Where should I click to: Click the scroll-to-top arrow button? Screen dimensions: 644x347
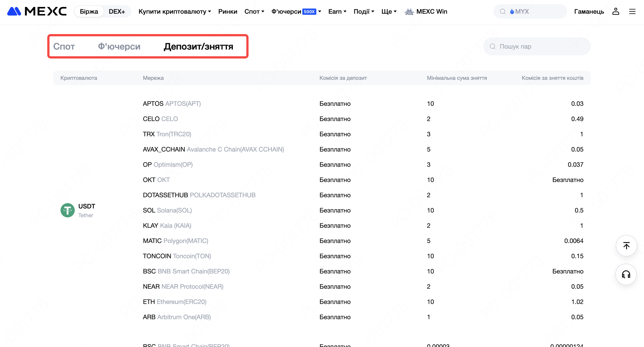tap(626, 246)
